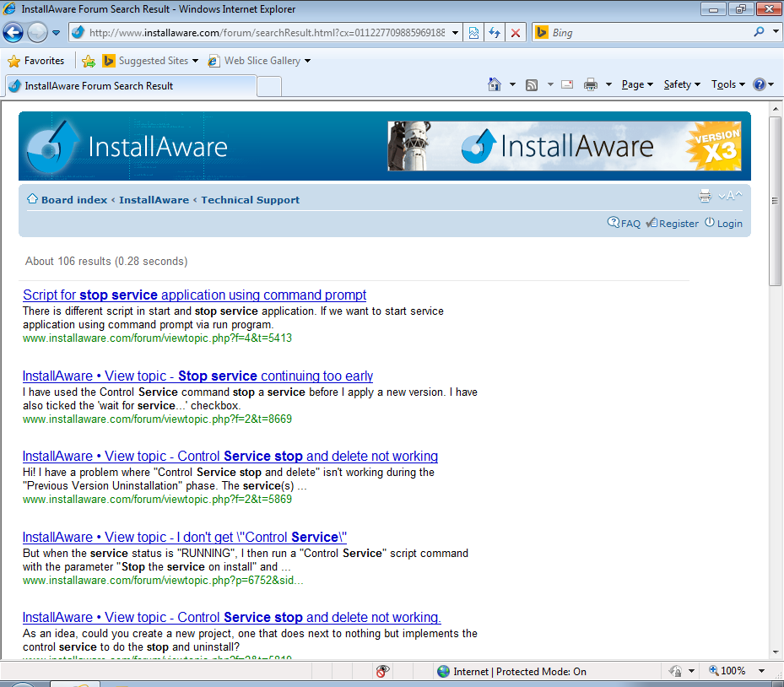Click the RSS Feeds icon

(532, 85)
